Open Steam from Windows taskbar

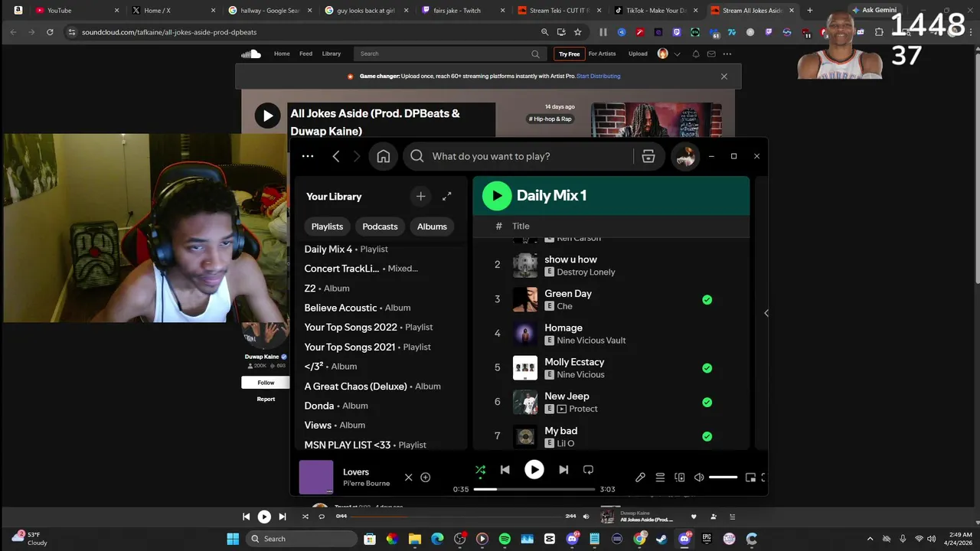(x=661, y=539)
